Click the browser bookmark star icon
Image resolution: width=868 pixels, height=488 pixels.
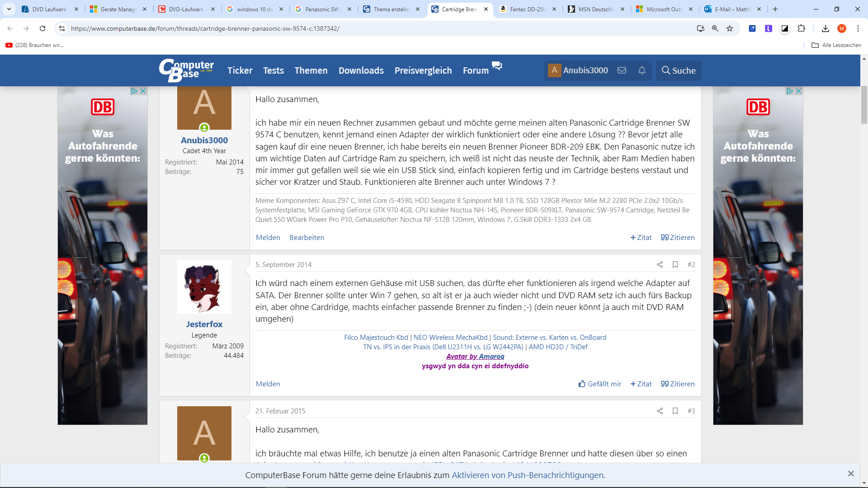click(729, 28)
